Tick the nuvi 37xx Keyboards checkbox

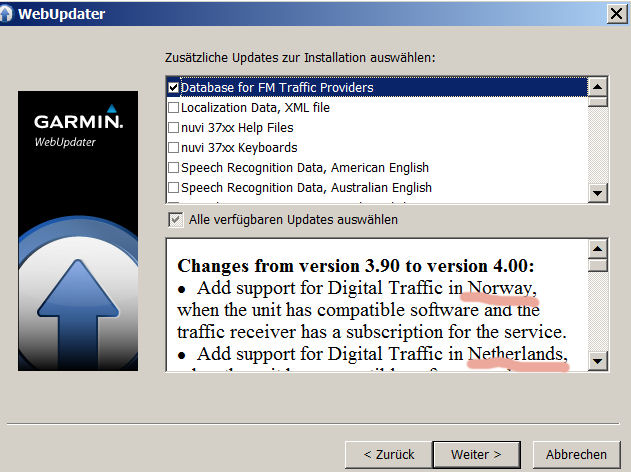[x=174, y=148]
